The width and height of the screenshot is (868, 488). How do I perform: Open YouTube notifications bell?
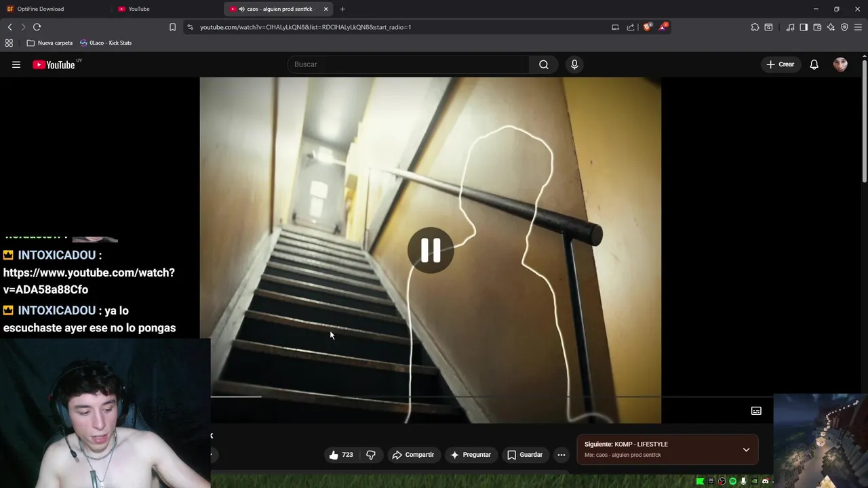click(814, 64)
